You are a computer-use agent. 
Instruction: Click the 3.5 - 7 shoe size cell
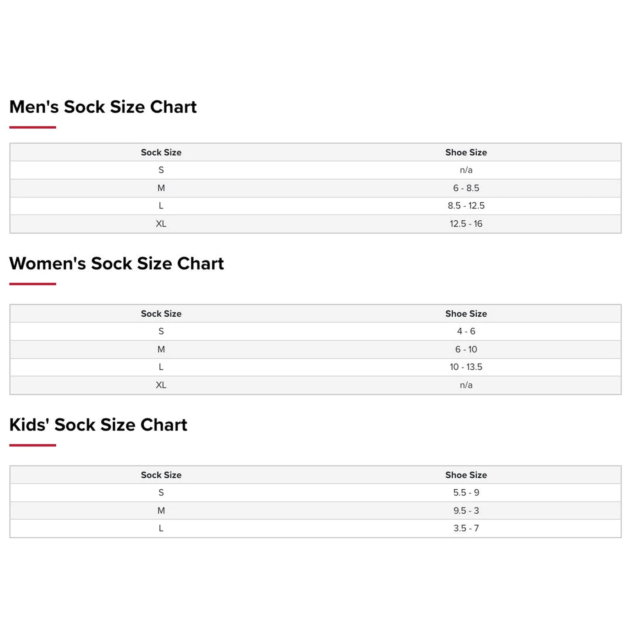(x=466, y=528)
